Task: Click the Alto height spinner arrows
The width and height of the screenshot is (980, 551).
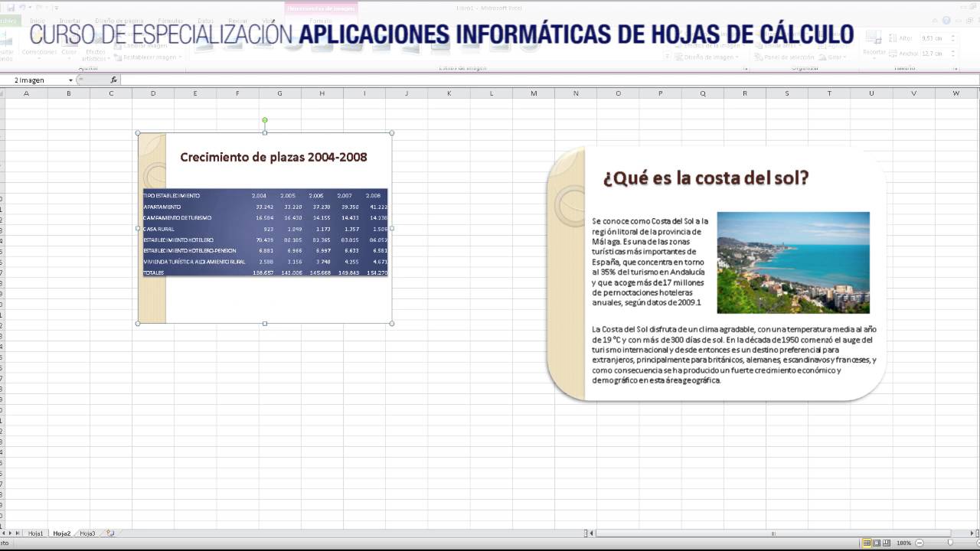Action: [953, 38]
